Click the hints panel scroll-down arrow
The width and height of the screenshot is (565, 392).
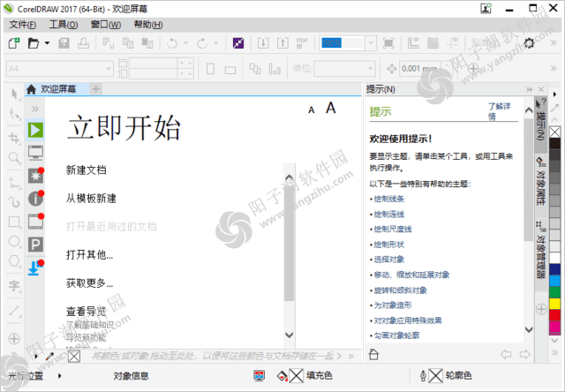point(529,329)
